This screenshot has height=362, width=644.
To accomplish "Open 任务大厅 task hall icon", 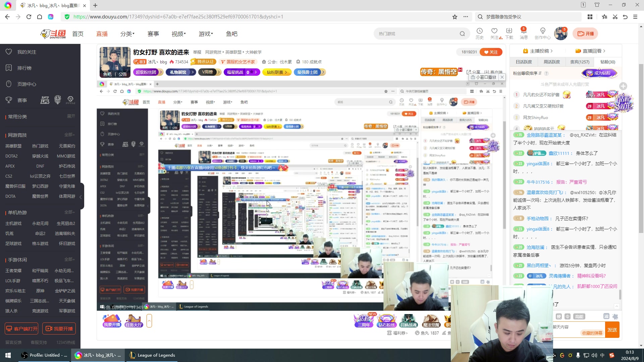I will pos(134,321).
